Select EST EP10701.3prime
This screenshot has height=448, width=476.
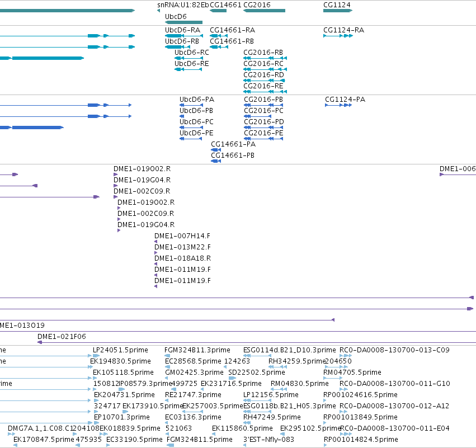point(122,417)
